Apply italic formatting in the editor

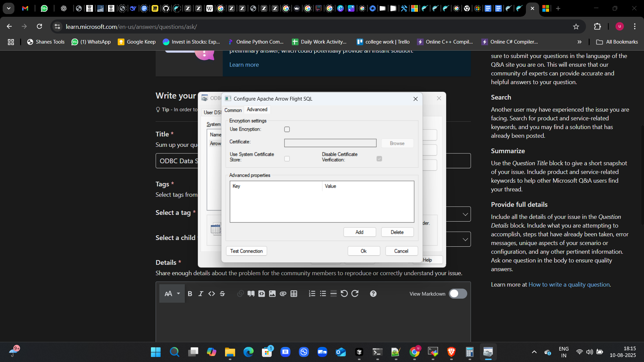(x=201, y=294)
